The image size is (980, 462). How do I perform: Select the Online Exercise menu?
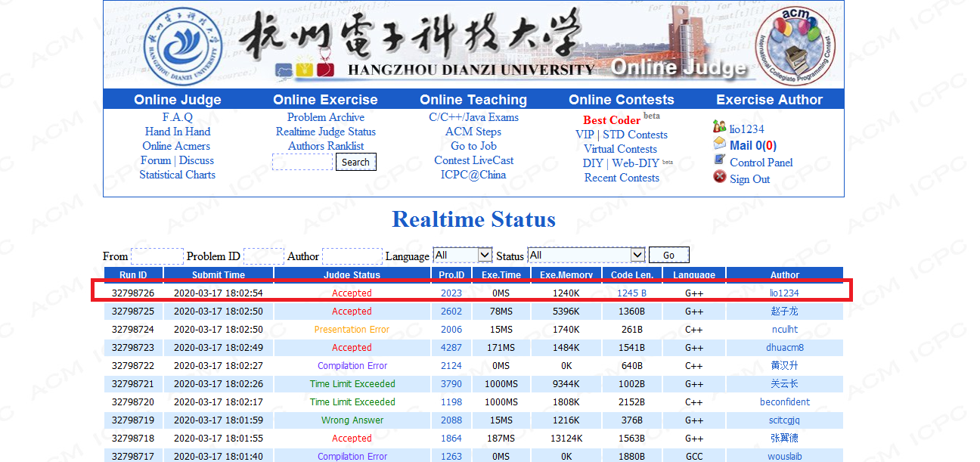[325, 99]
